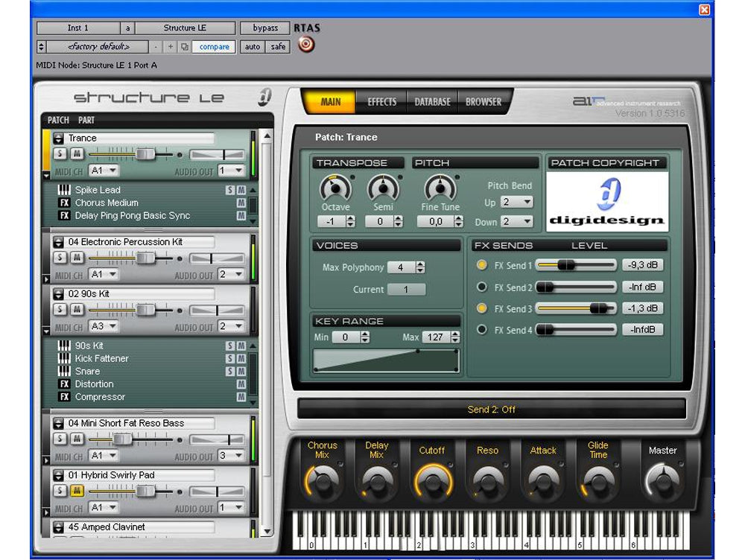Click the Octave transpose knob

coord(335,188)
